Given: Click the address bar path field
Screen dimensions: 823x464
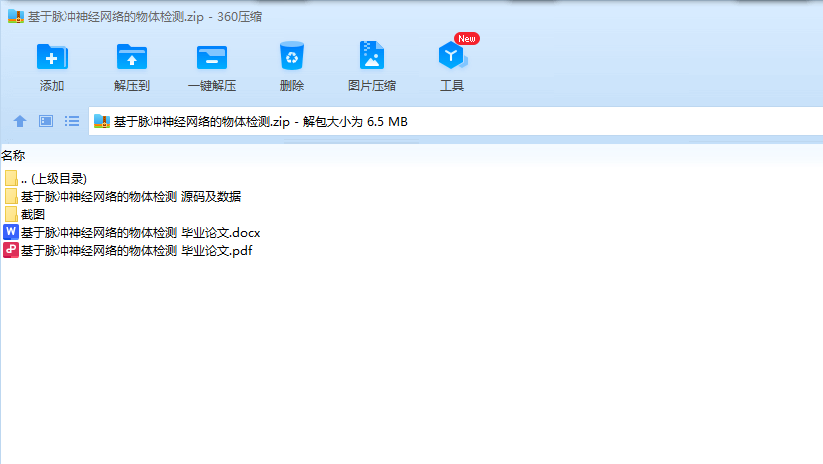Looking at the screenshot, I should [456, 121].
